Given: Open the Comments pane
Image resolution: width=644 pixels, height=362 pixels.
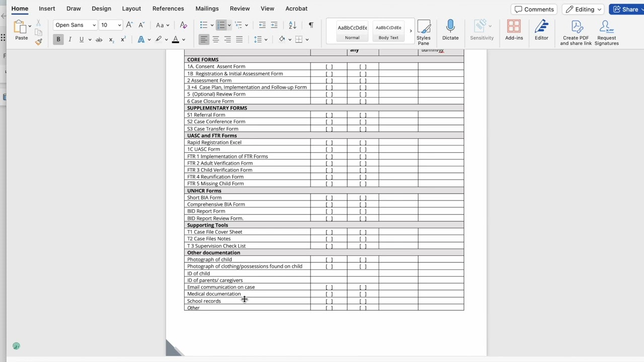Looking at the screenshot, I should click(x=534, y=9).
